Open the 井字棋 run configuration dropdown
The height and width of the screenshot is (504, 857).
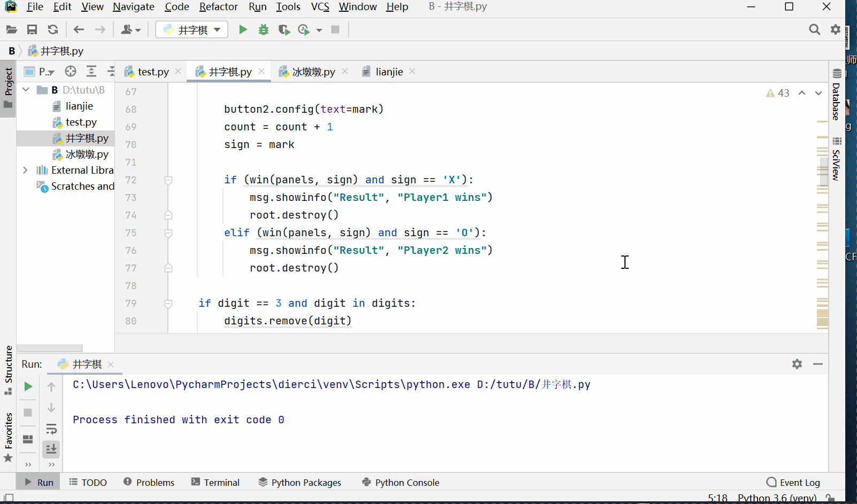pos(191,30)
